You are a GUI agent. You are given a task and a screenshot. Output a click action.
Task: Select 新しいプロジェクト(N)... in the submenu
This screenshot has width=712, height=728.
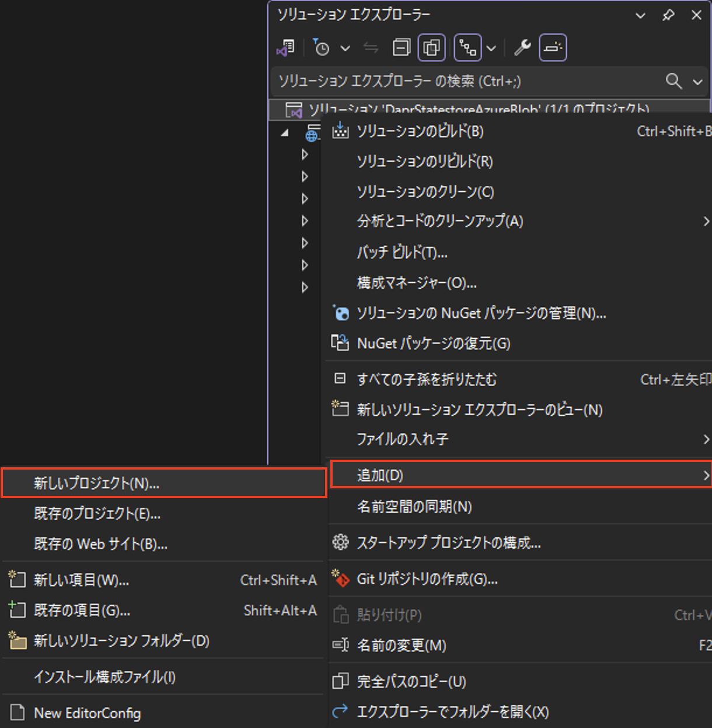pyautogui.click(x=163, y=483)
